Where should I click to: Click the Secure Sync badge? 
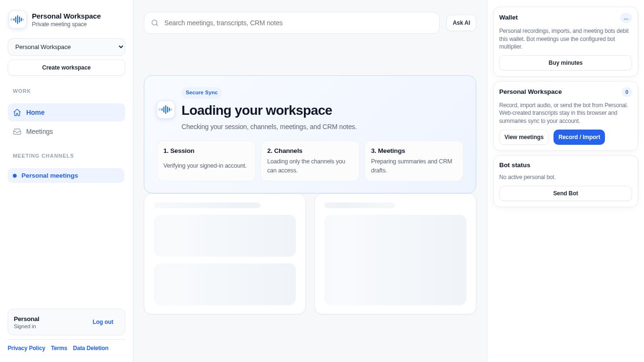pos(201,92)
